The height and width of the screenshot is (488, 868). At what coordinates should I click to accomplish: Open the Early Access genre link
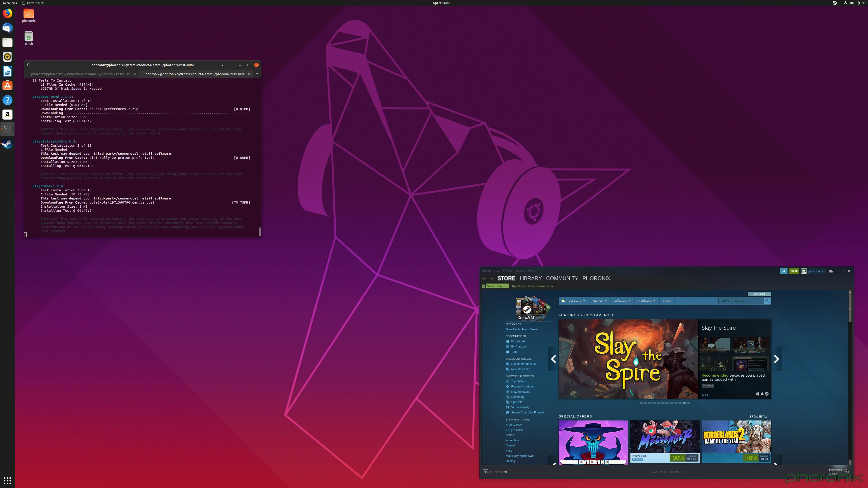tap(514, 430)
